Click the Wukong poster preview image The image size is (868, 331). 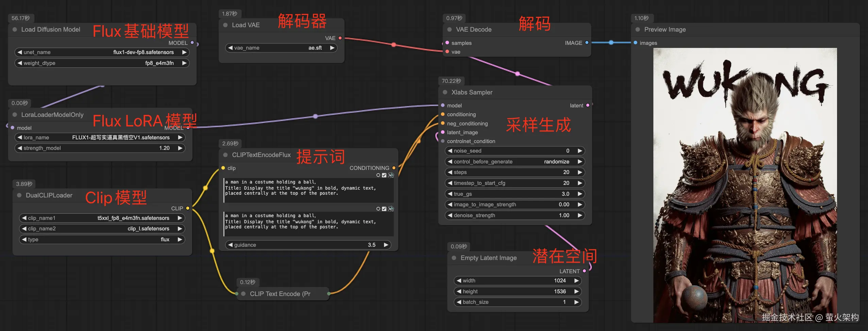click(x=745, y=185)
